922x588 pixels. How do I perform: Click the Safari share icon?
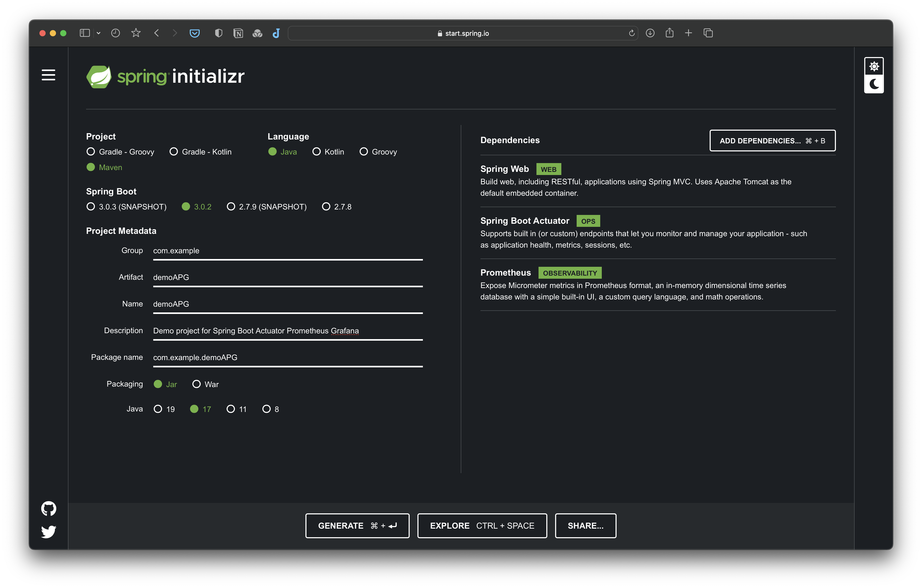[x=669, y=33]
